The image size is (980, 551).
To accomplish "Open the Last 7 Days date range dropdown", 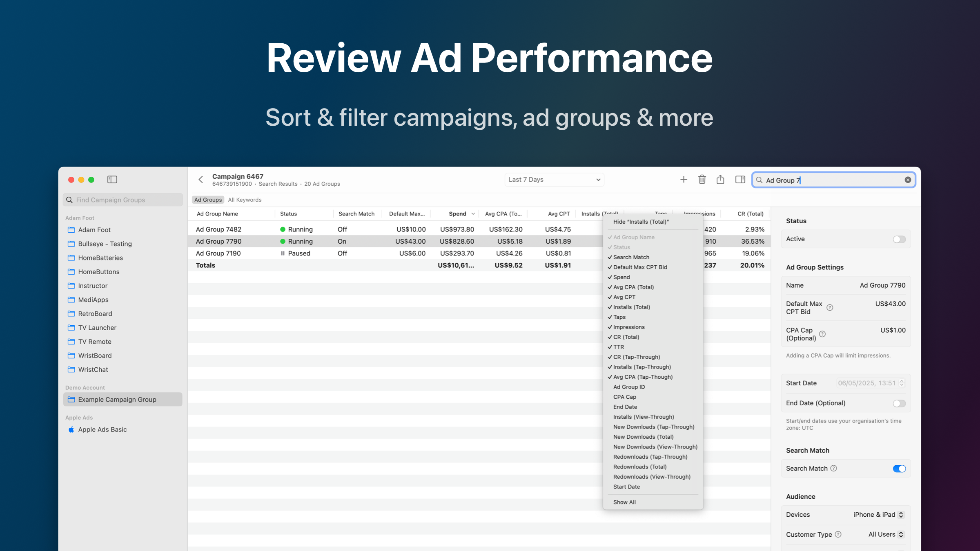I will click(x=554, y=180).
